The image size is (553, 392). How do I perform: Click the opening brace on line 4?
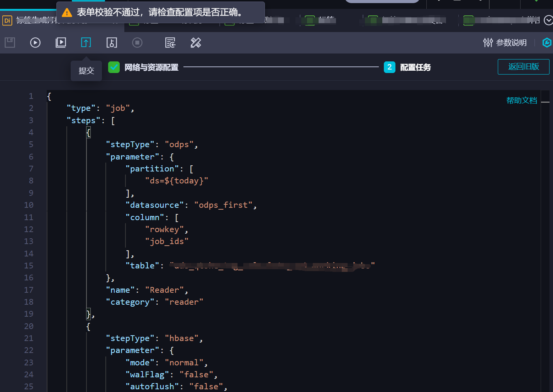coord(88,133)
